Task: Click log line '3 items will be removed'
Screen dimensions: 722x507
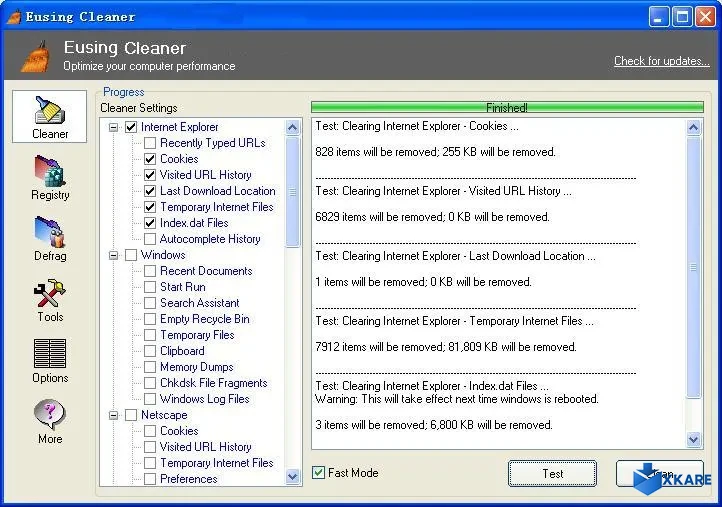Action: pos(434,425)
